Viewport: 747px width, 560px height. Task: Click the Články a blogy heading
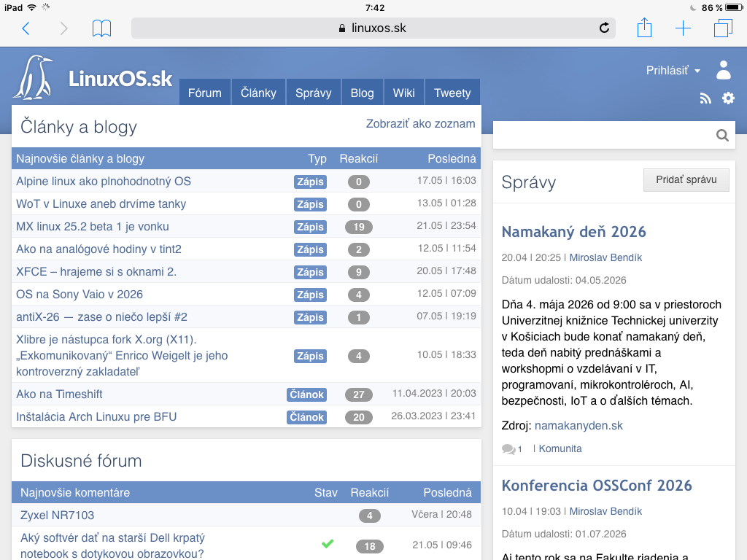click(79, 127)
